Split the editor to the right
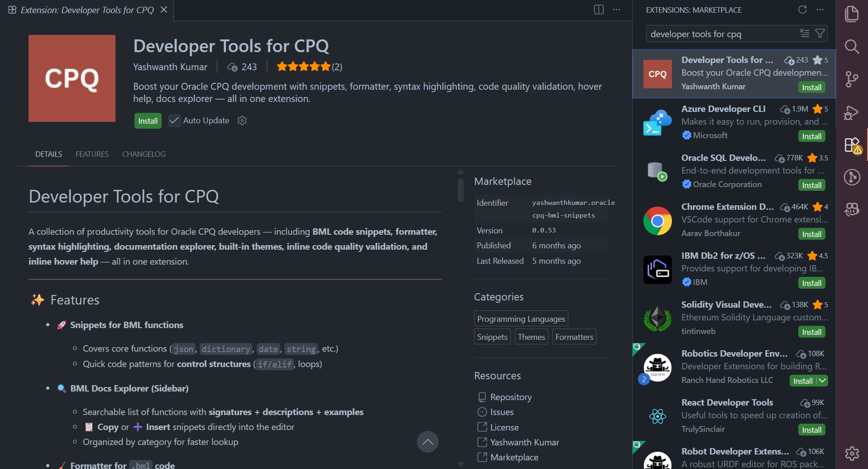The width and height of the screenshot is (868, 469). click(x=599, y=10)
